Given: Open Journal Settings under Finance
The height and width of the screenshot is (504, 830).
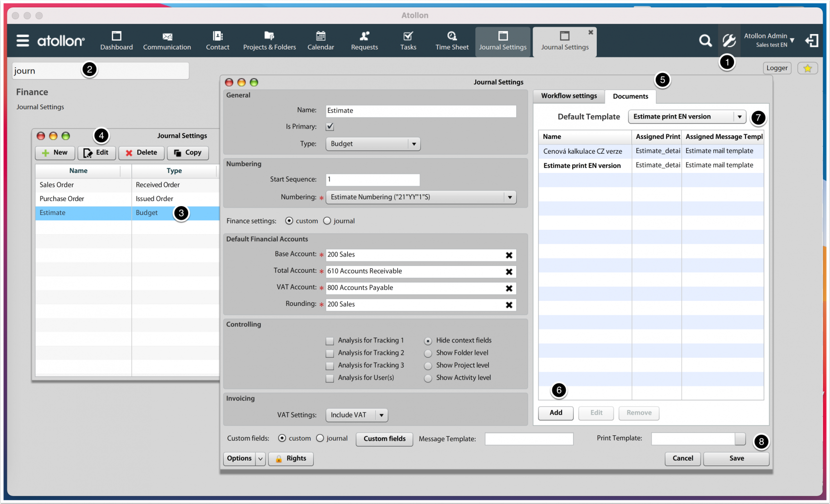Looking at the screenshot, I should 40,107.
